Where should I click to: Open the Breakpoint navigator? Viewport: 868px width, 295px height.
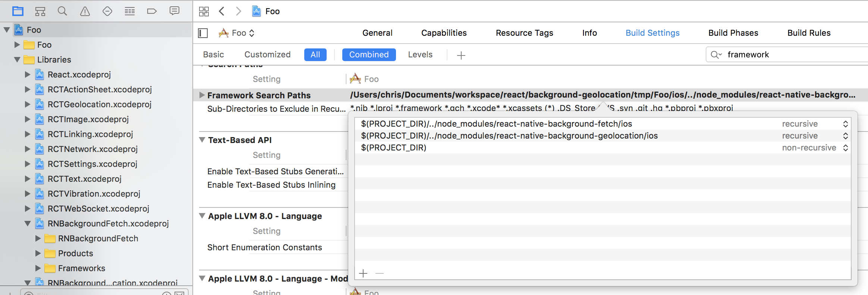pyautogui.click(x=152, y=11)
